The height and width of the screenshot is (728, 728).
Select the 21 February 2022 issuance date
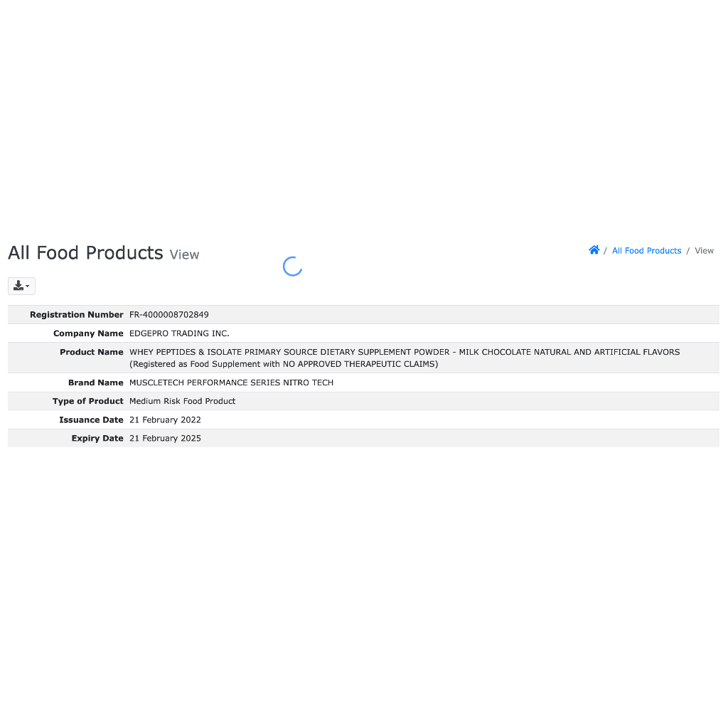(165, 420)
